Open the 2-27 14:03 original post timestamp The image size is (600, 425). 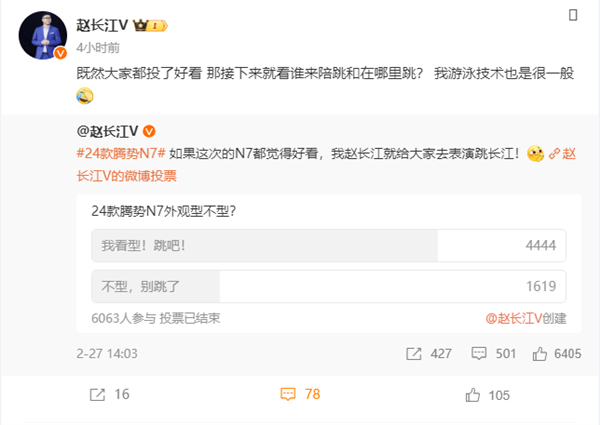click(x=107, y=353)
